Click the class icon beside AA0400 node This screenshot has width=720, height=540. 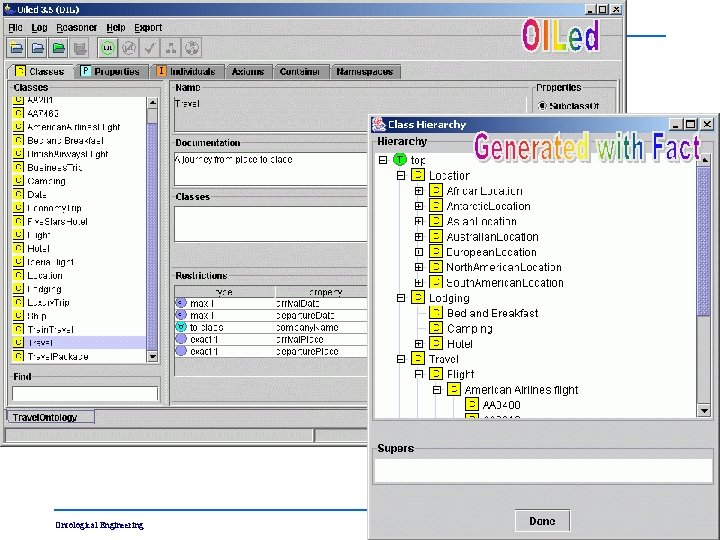click(472, 405)
